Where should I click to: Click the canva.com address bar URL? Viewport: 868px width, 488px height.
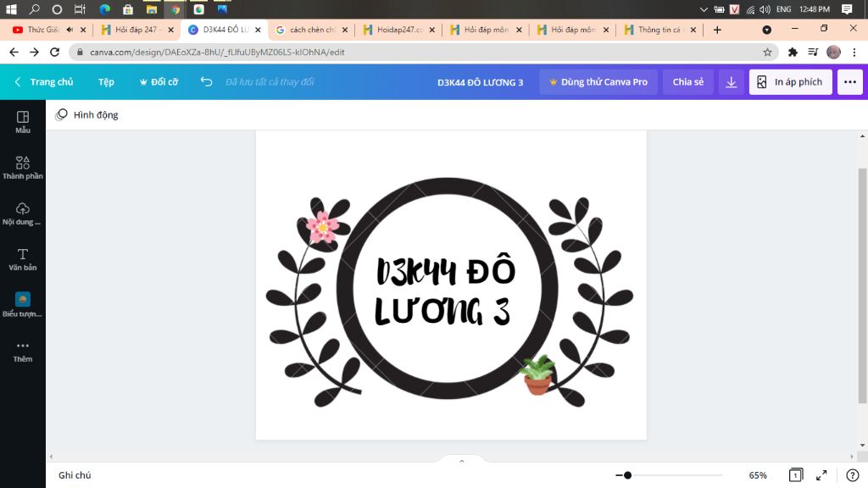(x=217, y=52)
